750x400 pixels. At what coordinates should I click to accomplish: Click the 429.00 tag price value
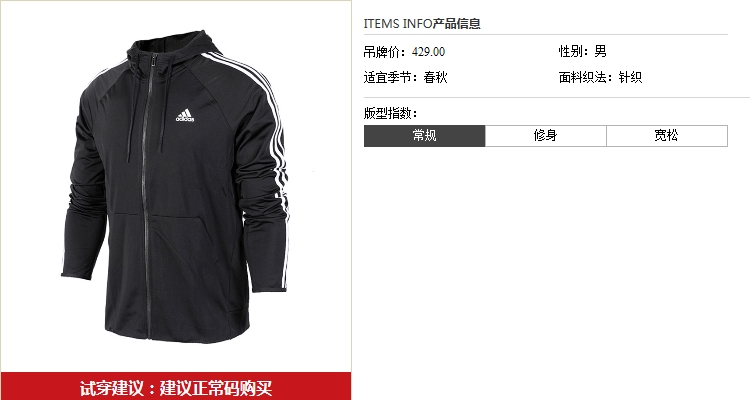428,52
